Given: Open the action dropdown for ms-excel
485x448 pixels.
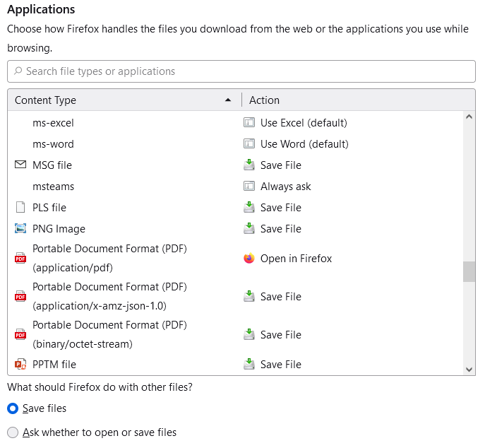Looking at the screenshot, I should [304, 123].
